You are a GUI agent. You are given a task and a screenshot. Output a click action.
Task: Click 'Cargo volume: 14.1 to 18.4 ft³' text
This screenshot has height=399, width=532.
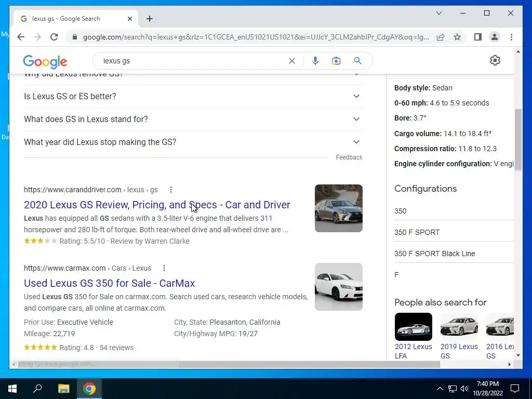click(x=443, y=134)
